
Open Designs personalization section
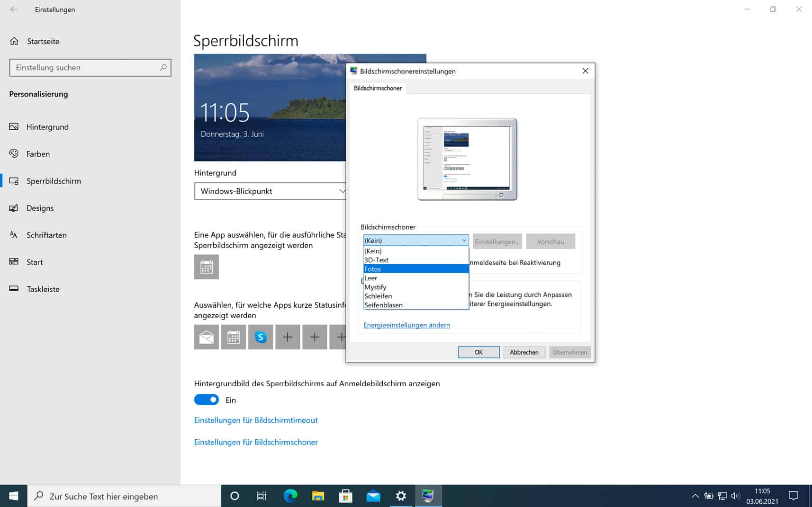40,208
